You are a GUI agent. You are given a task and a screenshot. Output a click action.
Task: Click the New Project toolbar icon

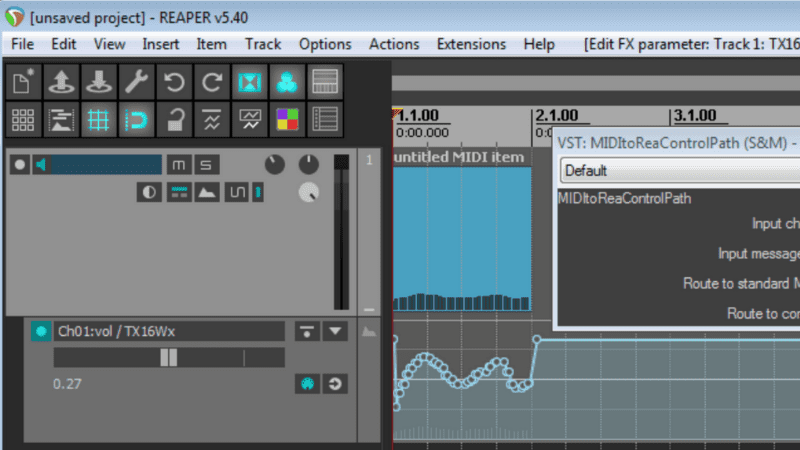(x=23, y=82)
